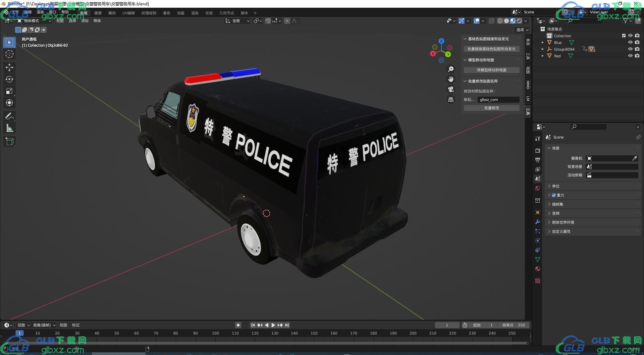Screen dimensions: 644x355
Task: Select the Scale tool
Action: [x=9, y=91]
